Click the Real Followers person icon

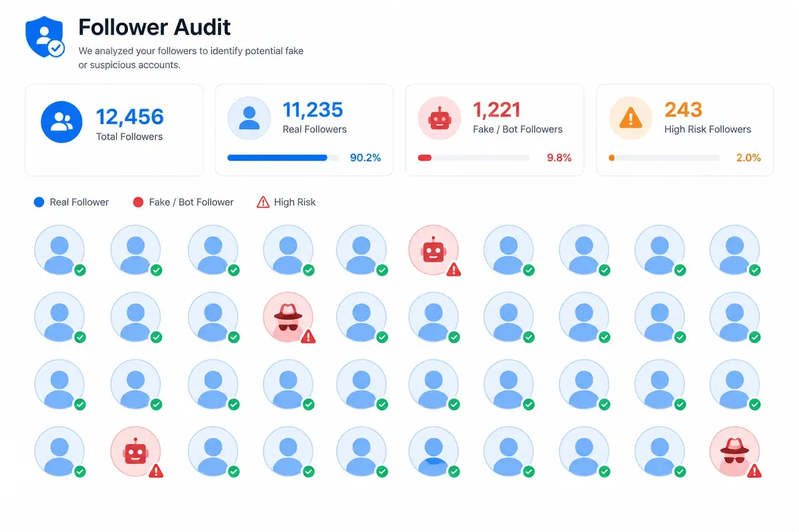249,118
